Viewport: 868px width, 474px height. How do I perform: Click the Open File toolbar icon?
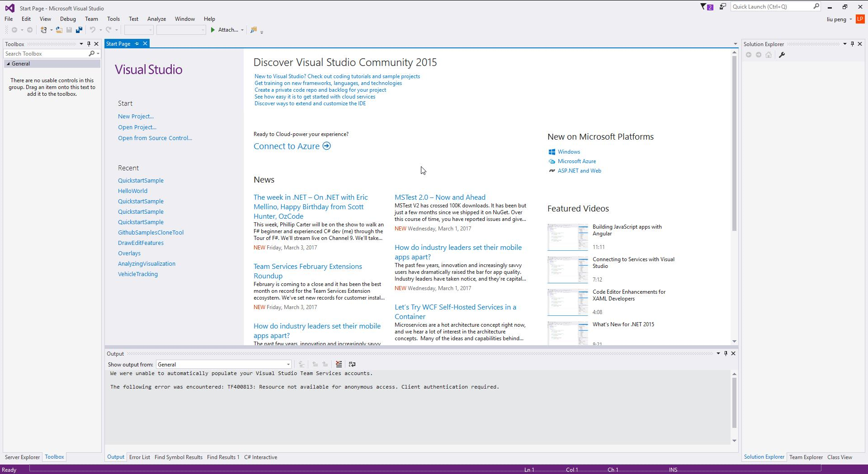[59, 30]
